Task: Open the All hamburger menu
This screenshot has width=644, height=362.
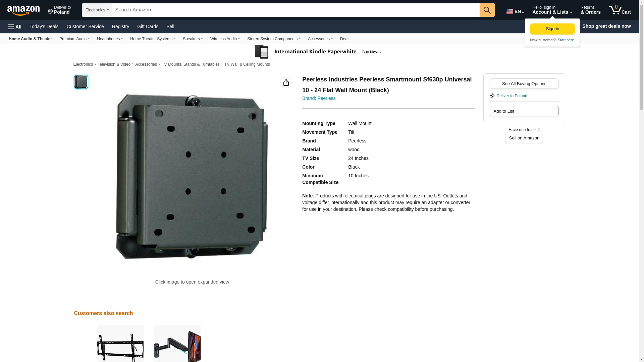Action: coord(15,27)
